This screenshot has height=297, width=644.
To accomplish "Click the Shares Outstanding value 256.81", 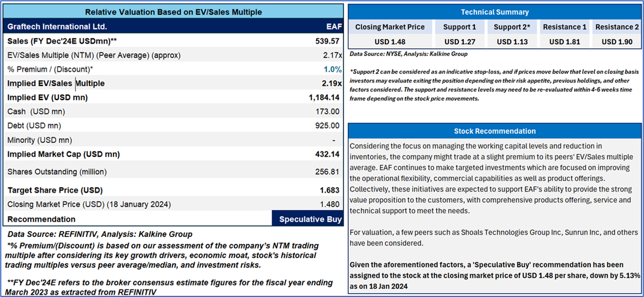I will [328, 171].
